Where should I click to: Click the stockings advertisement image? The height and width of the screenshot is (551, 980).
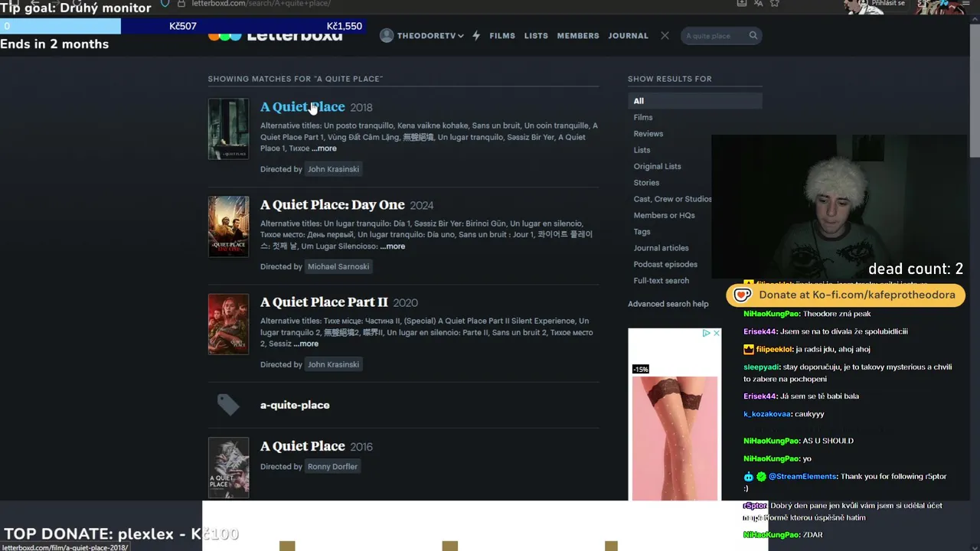[675, 437]
